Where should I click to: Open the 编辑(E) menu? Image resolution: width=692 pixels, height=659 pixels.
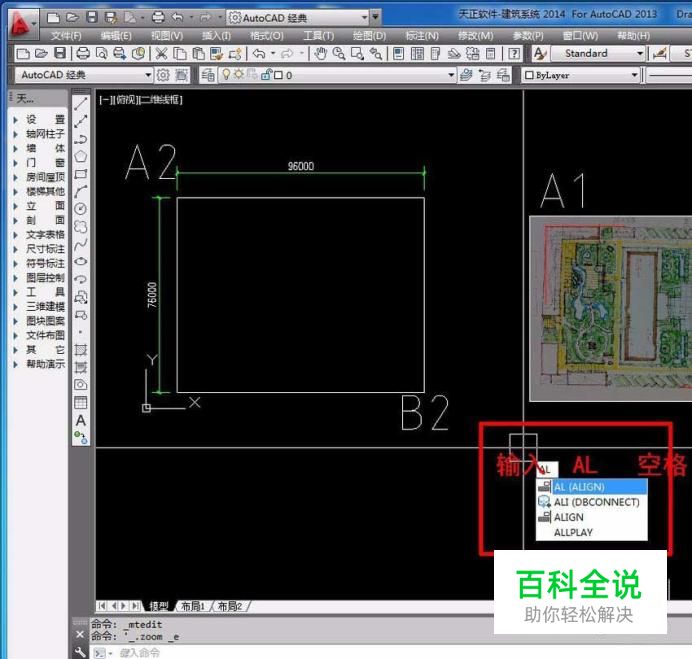(116, 36)
